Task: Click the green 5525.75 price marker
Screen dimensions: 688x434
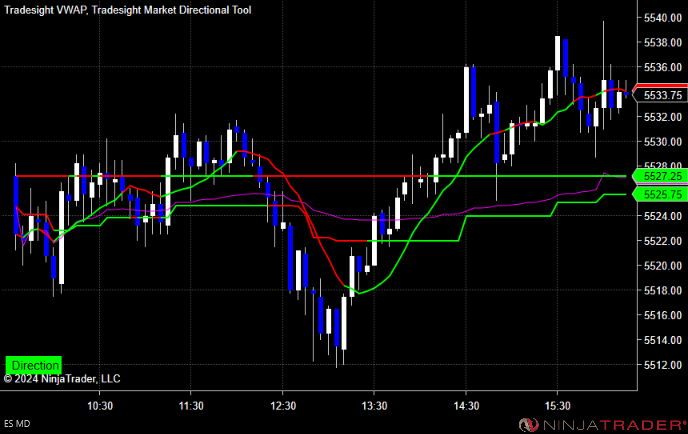Action: tap(660, 194)
